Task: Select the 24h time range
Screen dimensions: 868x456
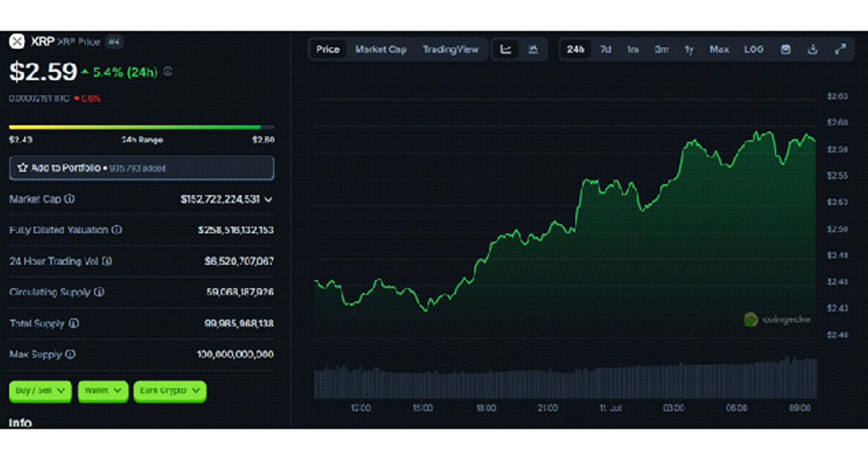Action: pos(576,49)
